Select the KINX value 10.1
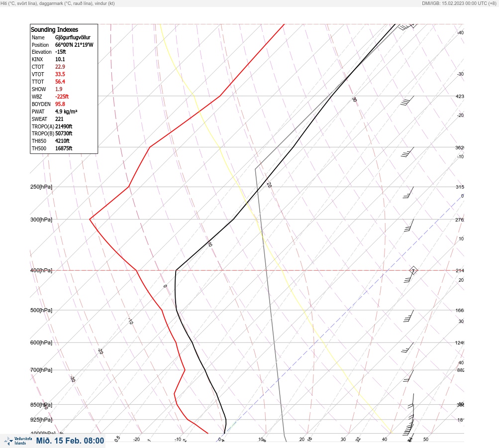 click(60, 59)
